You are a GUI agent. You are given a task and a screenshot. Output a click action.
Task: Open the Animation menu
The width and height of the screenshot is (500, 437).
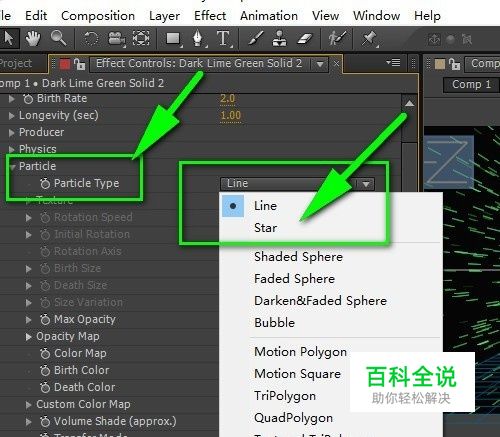[269, 16]
